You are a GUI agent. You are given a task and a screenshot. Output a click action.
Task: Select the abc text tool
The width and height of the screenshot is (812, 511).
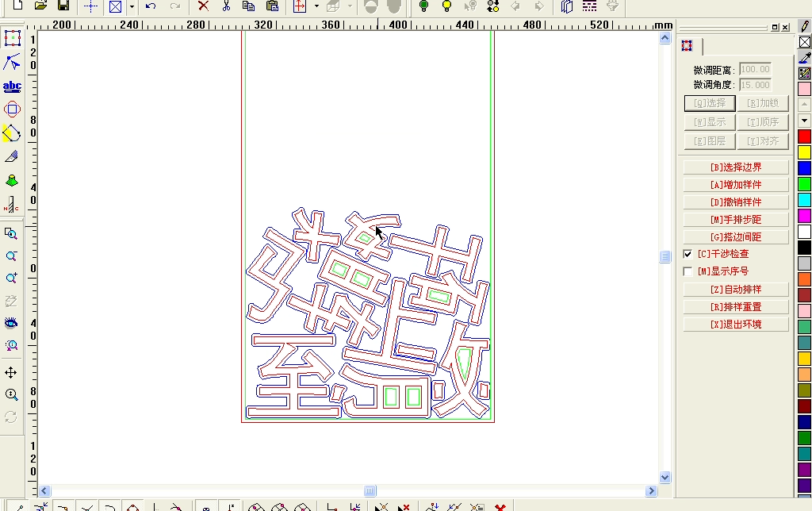coord(12,86)
